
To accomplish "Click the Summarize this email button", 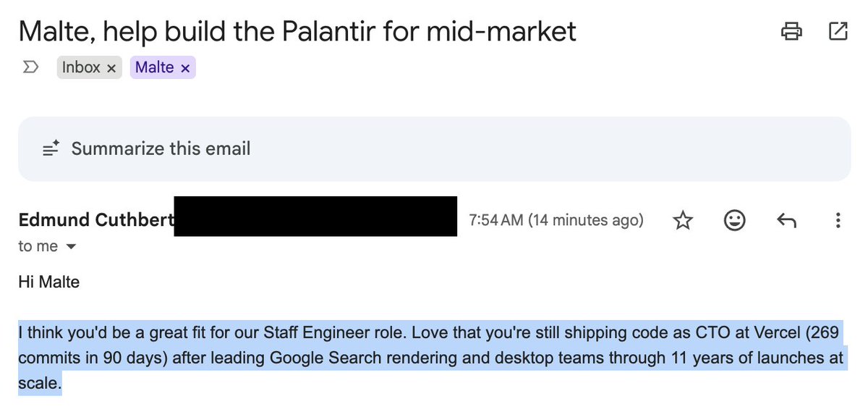I will point(161,149).
